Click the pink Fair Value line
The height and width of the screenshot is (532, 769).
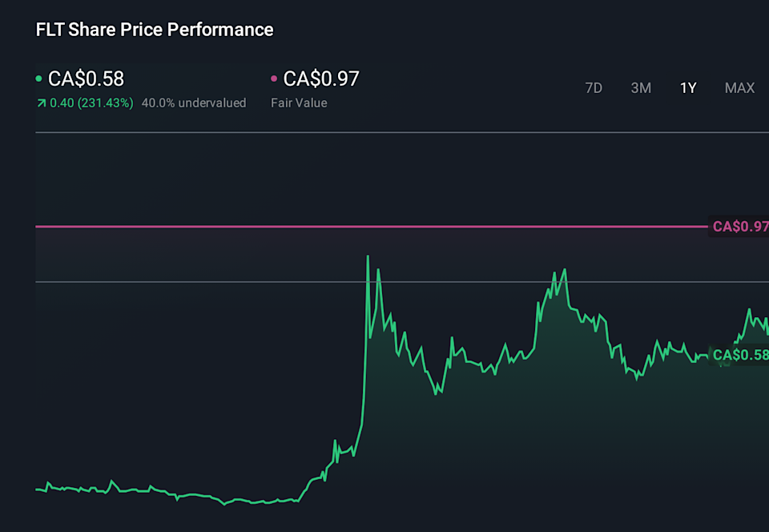pyautogui.click(x=360, y=227)
